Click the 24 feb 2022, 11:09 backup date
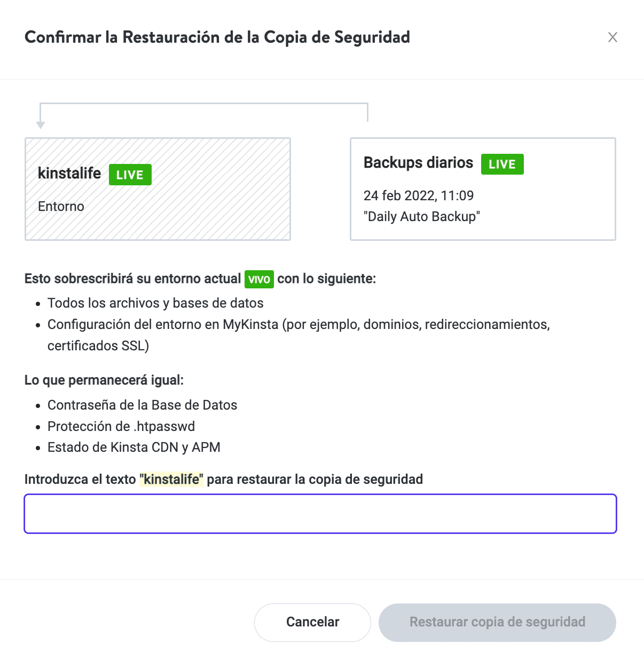644x659 pixels. [418, 195]
